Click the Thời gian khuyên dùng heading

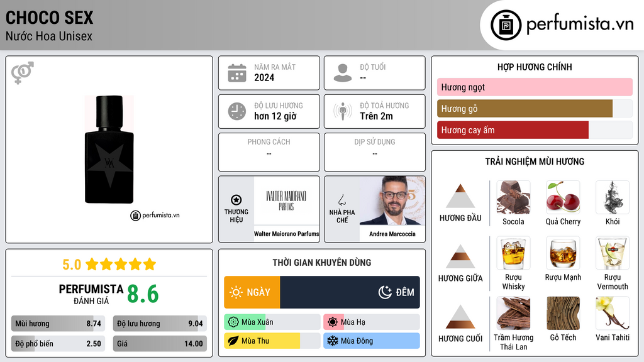click(322, 263)
